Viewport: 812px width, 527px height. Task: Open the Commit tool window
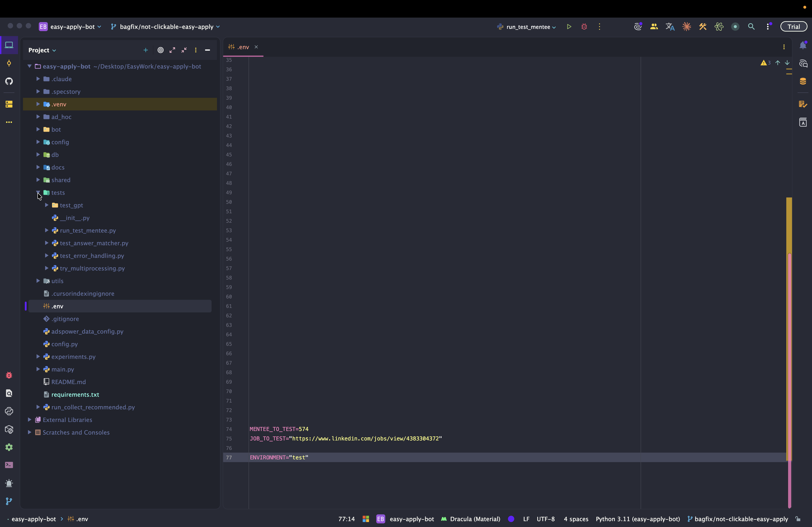9,63
